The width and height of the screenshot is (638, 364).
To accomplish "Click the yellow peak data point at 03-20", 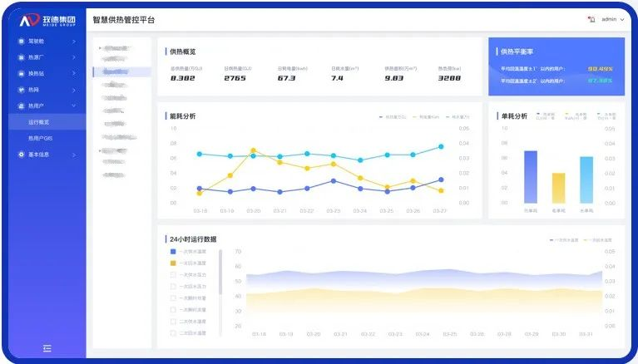I will tap(253, 150).
